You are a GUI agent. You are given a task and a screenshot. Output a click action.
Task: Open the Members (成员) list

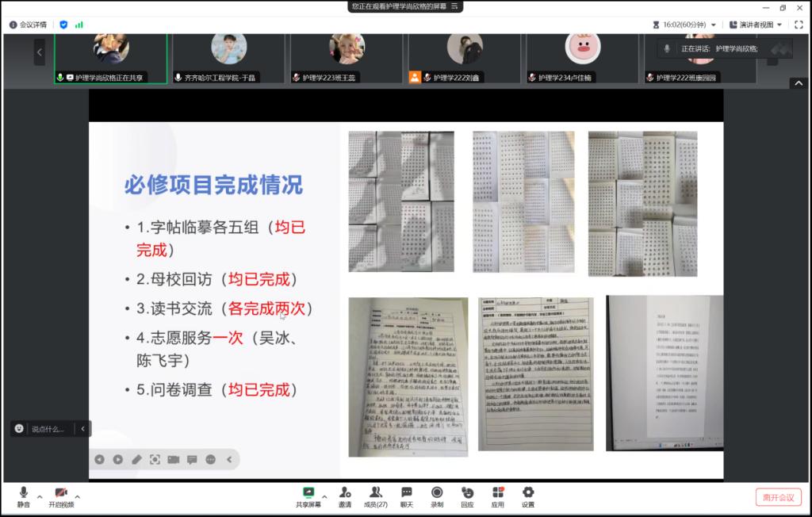click(x=376, y=496)
